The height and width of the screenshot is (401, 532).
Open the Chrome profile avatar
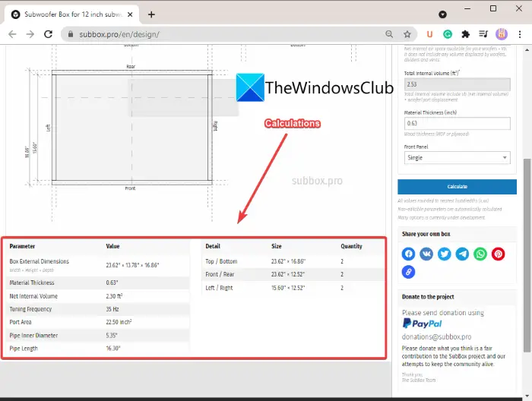point(502,34)
